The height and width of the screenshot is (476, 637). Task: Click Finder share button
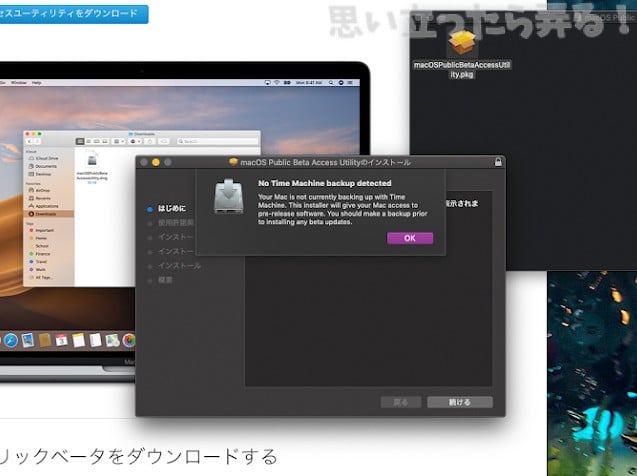click(x=150, y=141)
